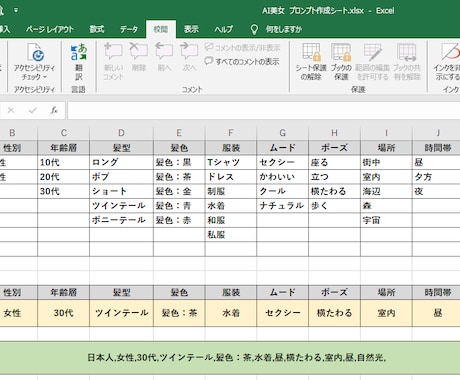460x380 pixels.
Task: Select the ドレス cell
Action: [x=231, y=177]
